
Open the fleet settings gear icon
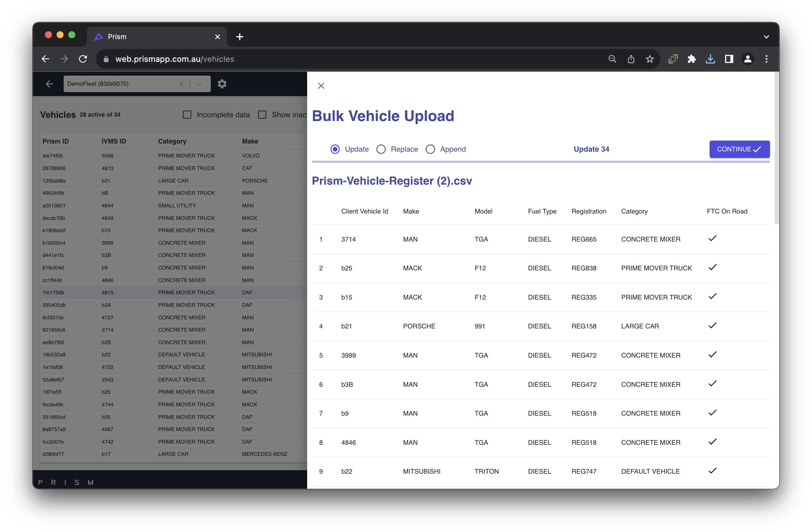point(222,84)
